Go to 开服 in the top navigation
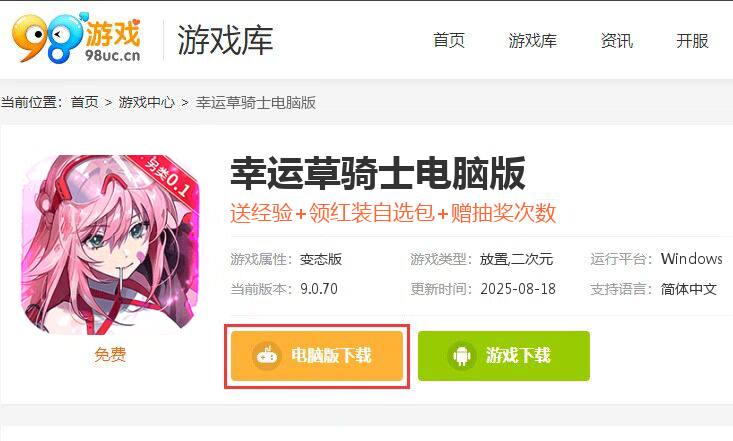This screenshot has width=733, height=441. [x=692, y=41]
